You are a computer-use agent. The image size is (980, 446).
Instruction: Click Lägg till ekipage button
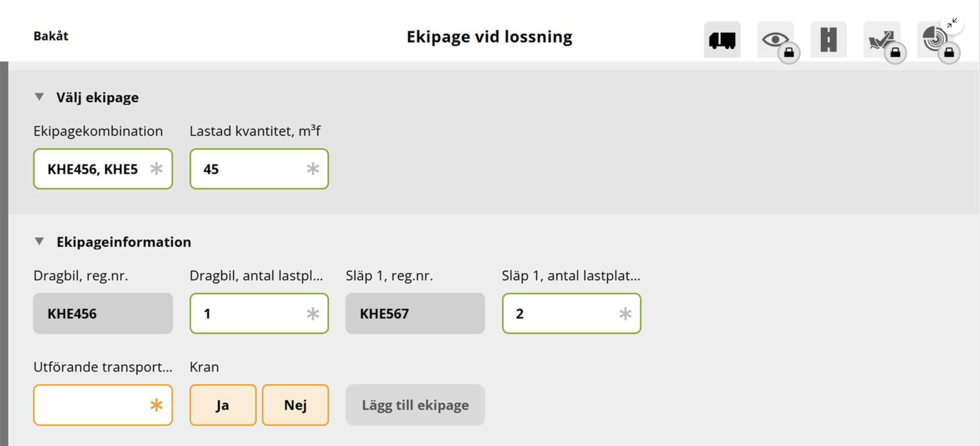[x=415, y=405]
